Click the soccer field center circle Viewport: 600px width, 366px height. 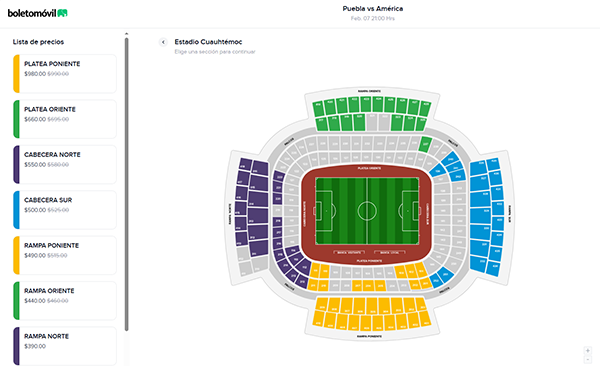367,211
